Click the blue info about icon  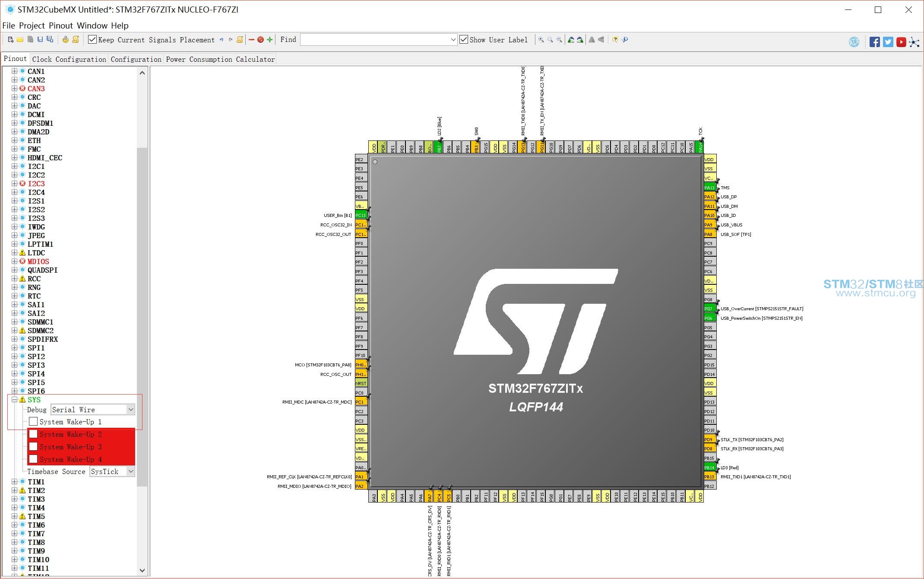(625, 40)
